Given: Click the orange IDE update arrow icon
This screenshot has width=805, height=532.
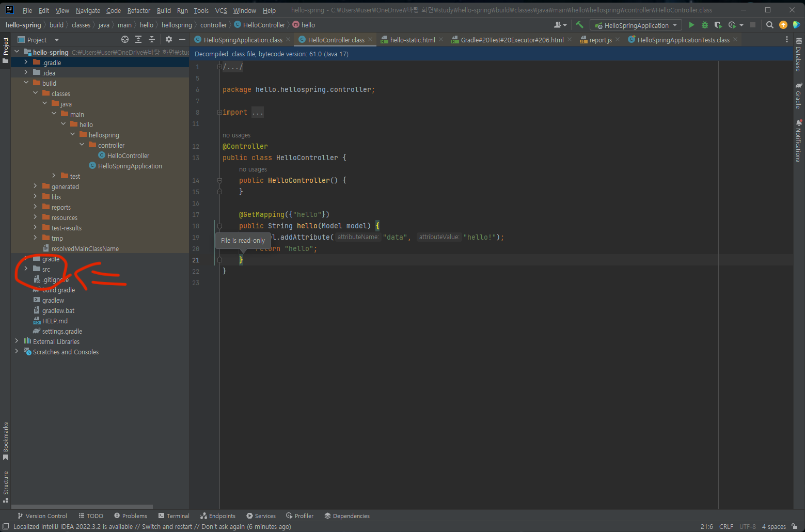Looking at the screenshot, I should (783, 25).
